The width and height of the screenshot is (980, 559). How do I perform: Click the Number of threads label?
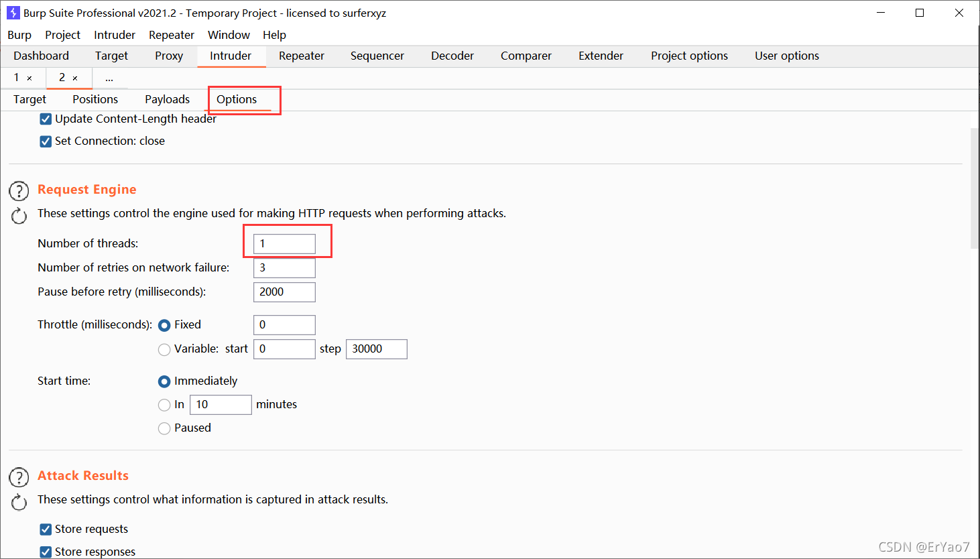point(88,244)
